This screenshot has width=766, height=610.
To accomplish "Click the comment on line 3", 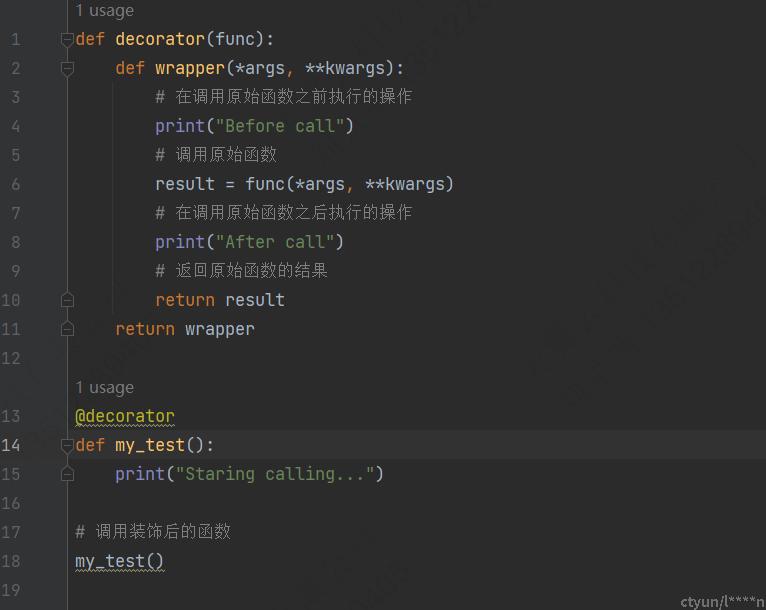I will coord(283,97).
